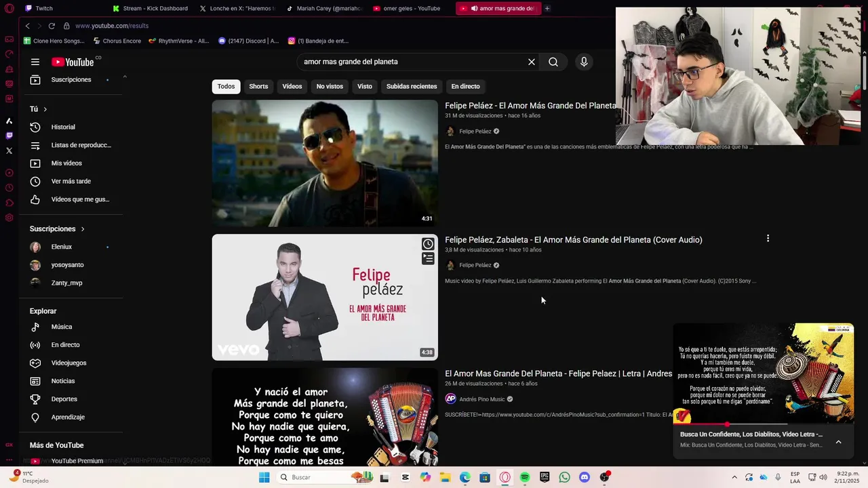Open the YouTube hamburger guide menu
Screen dimensions: 868x488
pyautogui.click(x=35, y=62)
